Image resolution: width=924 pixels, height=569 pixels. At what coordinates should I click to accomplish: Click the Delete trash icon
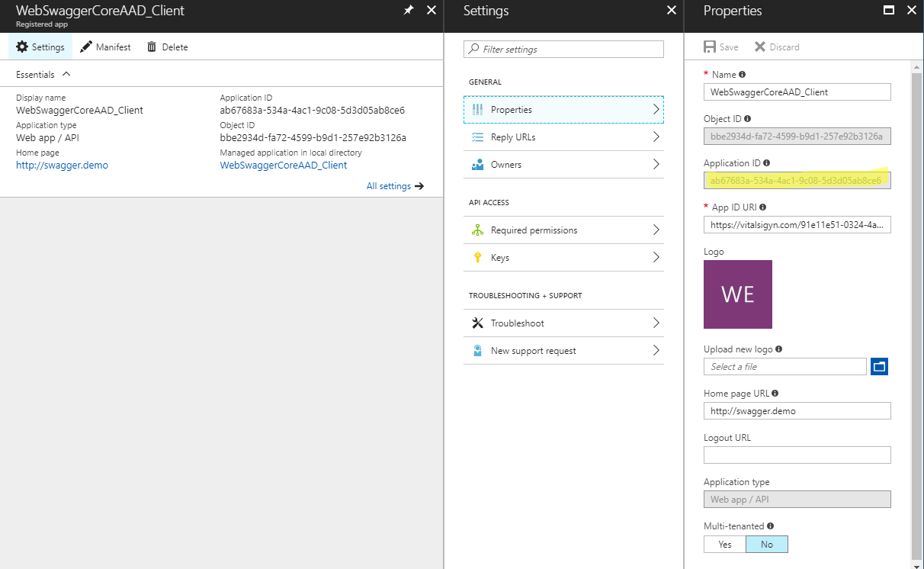[x=152, y=47]
